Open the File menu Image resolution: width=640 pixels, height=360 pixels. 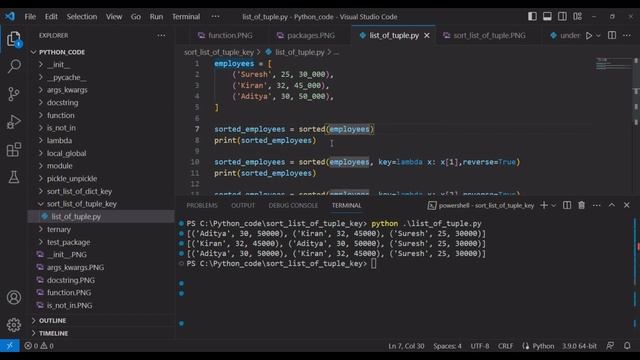coord(30,16)
